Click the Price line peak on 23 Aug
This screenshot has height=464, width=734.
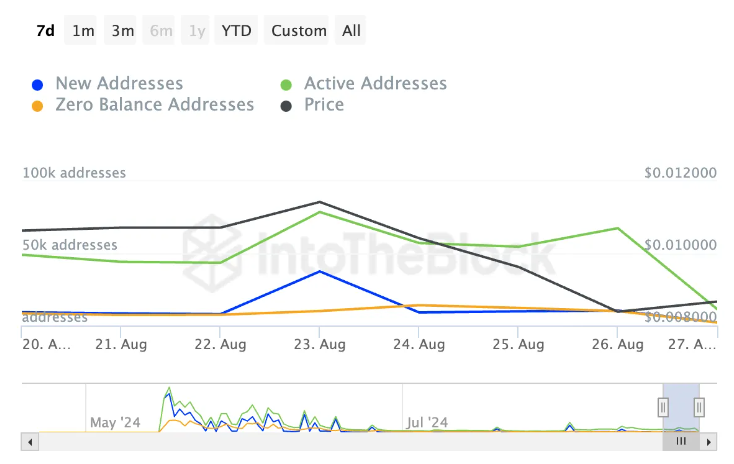click(x=320, y=202)
